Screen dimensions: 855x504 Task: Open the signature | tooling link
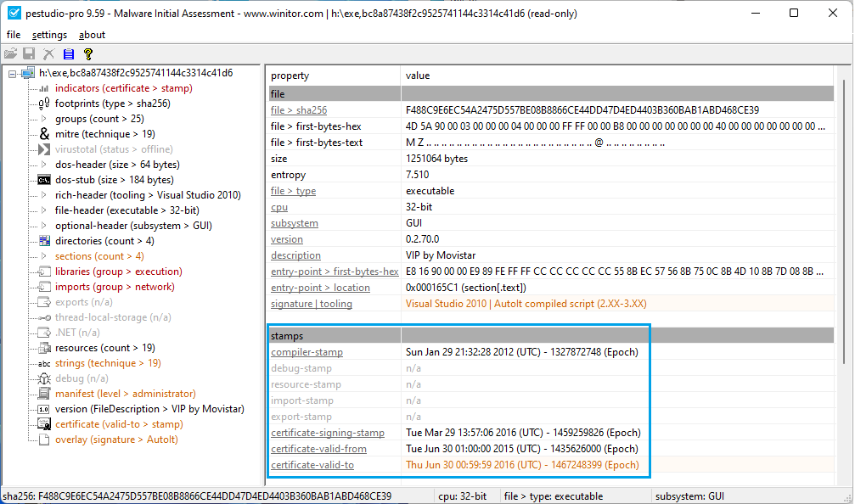point(308,303)
